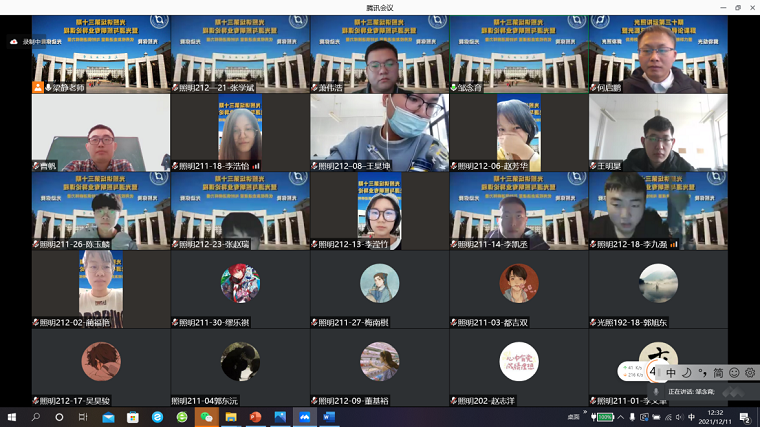This screenshot has width=760, height=427.
Task: Open the Windows Start menu
Action: 12,417
